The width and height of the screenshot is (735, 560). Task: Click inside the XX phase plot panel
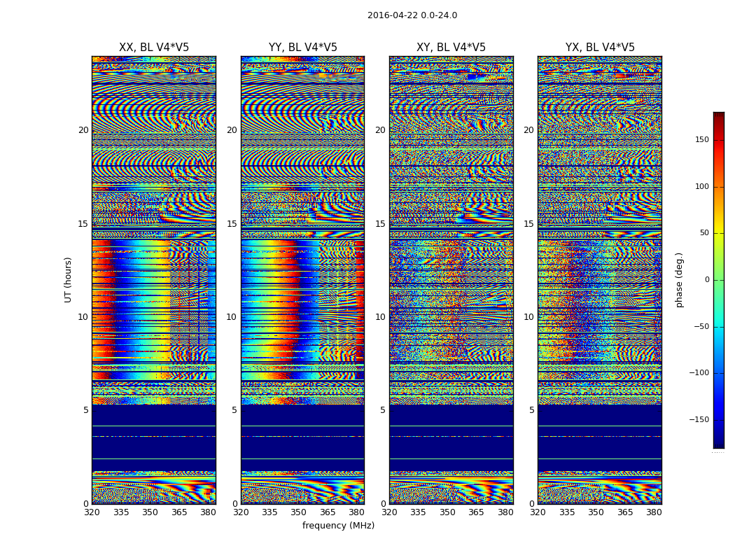(x=154, y=280)
